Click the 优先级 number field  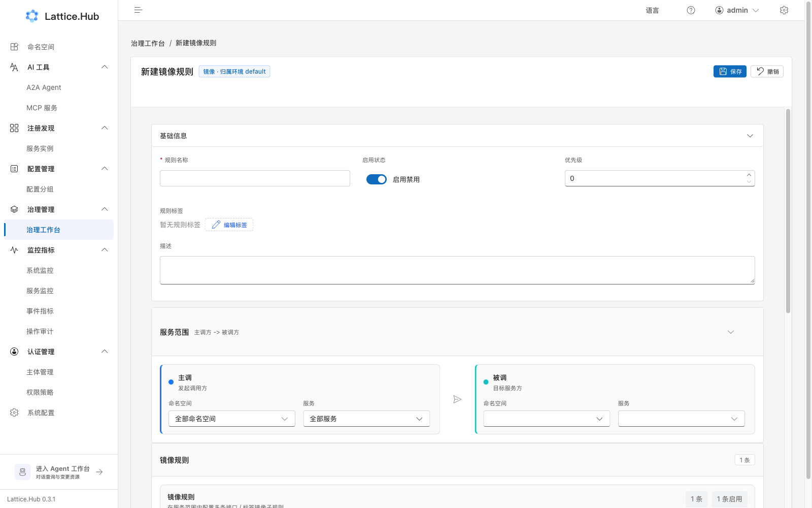coord(660,178)
